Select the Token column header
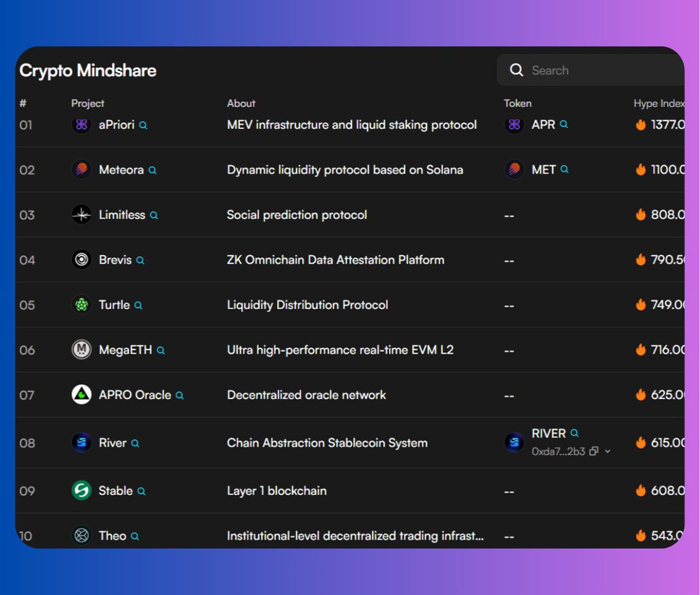Image resolution: width=700 pixels, height=595 pixels. coord(517,103)
